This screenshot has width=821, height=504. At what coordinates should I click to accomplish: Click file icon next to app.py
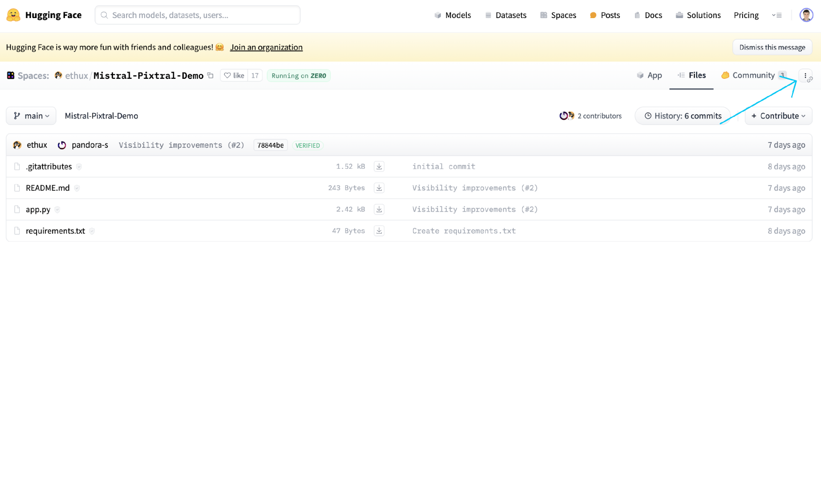coord(17,209)
